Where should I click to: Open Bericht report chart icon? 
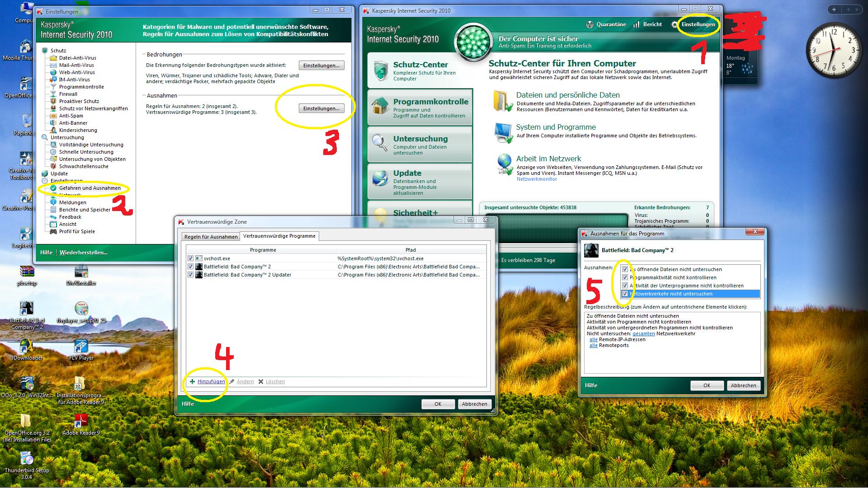point(647,24)
